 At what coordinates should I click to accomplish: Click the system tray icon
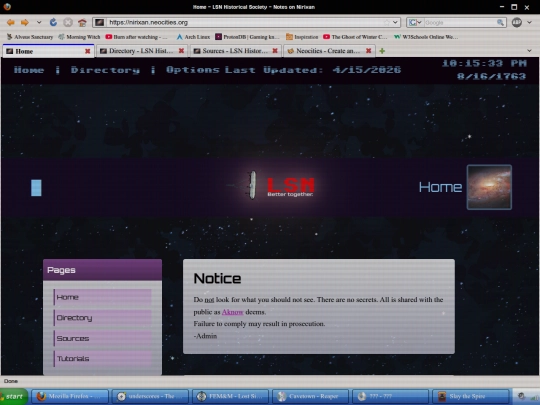pyautogui.click(x=521, y=396)
